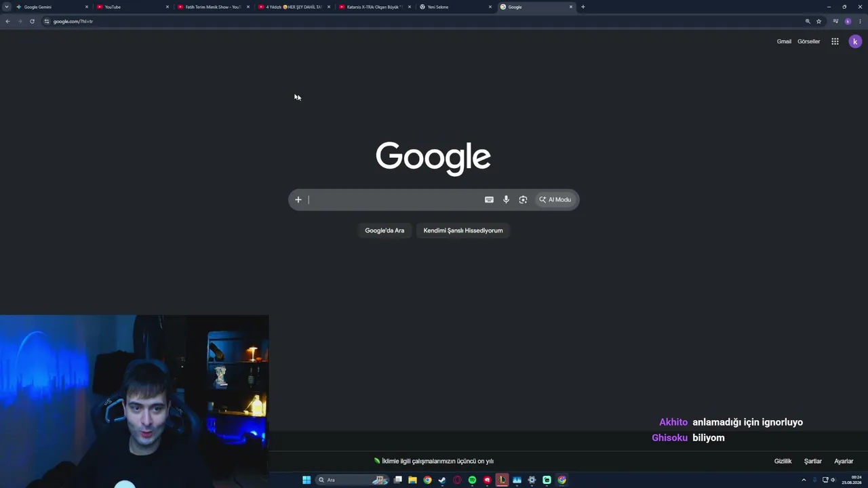Open the Google apps grid
Screen dimensions: 868x488
pyautogui.click(x=835, y=41)
